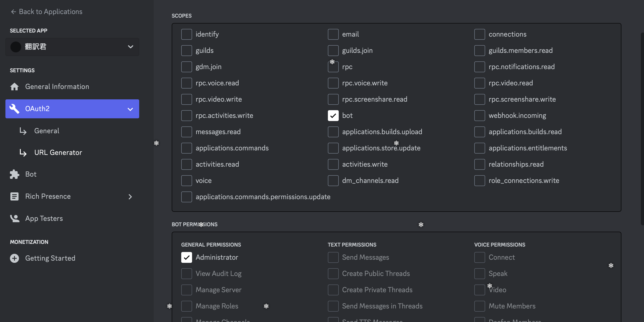
Task: Click the home icon beside General Information
Action: click(14, 86)
